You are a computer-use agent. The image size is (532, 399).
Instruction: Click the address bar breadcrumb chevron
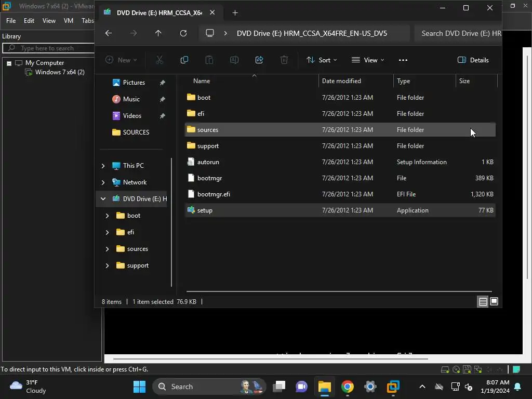(225, 33)
